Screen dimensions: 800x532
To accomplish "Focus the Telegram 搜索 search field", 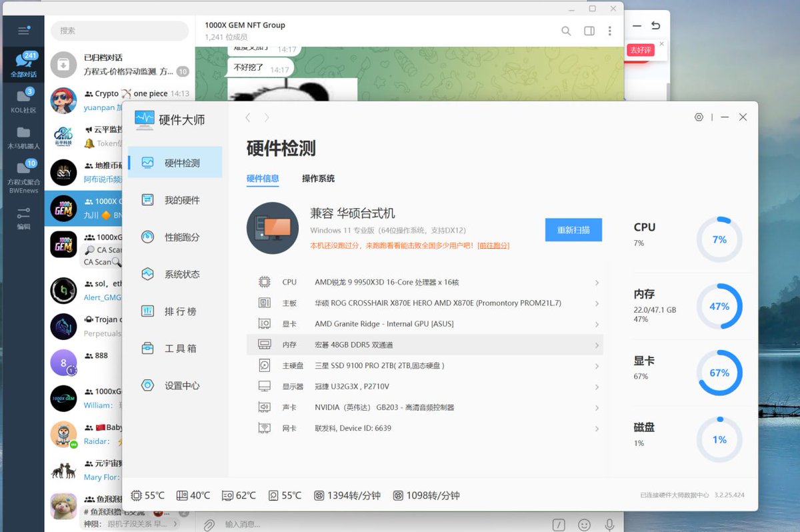I will click(120, 31).
